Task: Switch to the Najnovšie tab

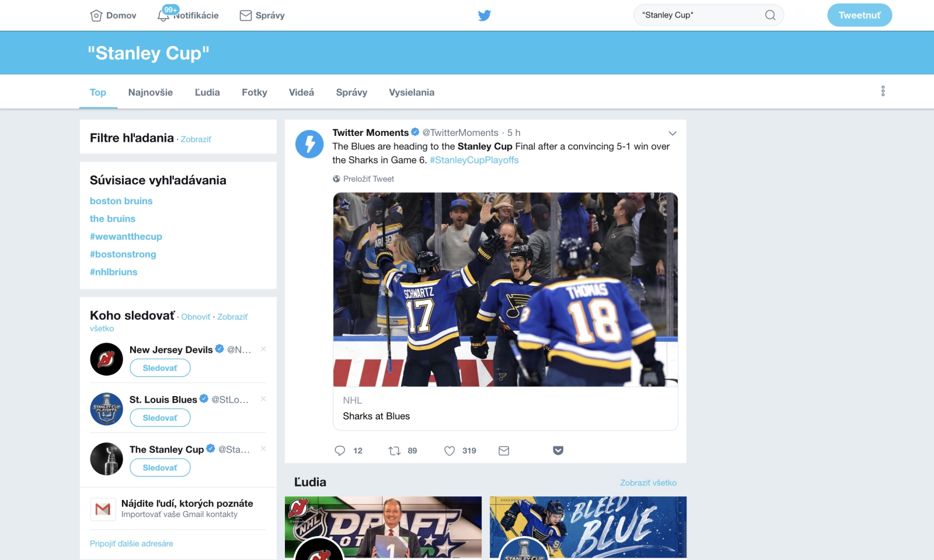Action: 151,92
